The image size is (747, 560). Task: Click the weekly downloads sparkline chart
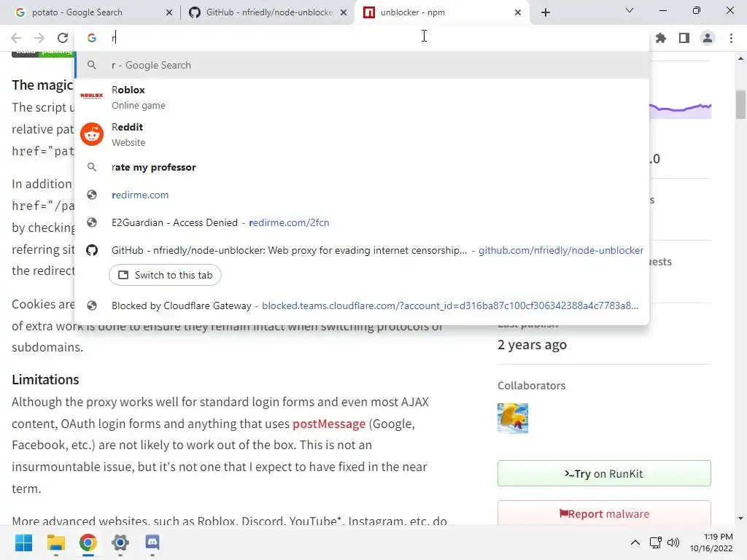(681, 111)
